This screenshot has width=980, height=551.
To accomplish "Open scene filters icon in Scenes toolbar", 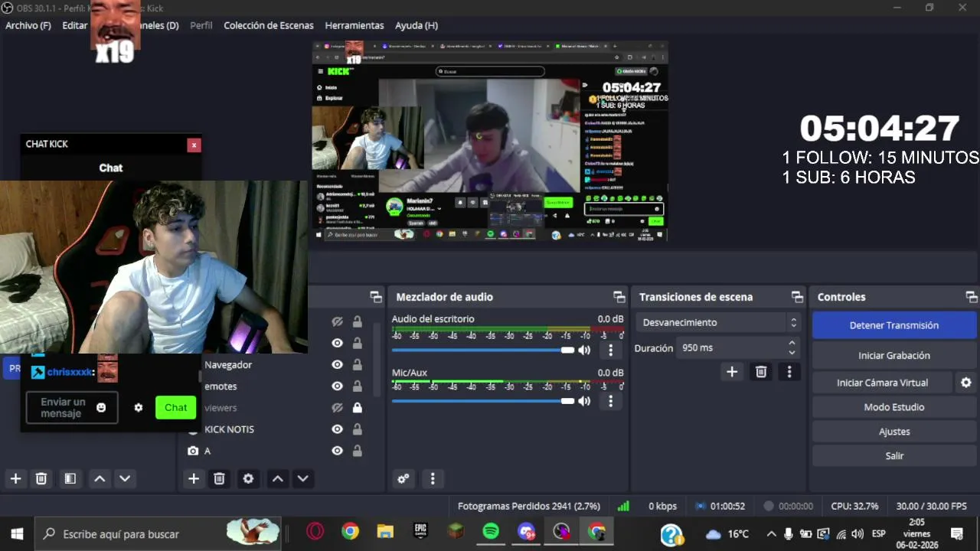I will click(x=70, y=478).
